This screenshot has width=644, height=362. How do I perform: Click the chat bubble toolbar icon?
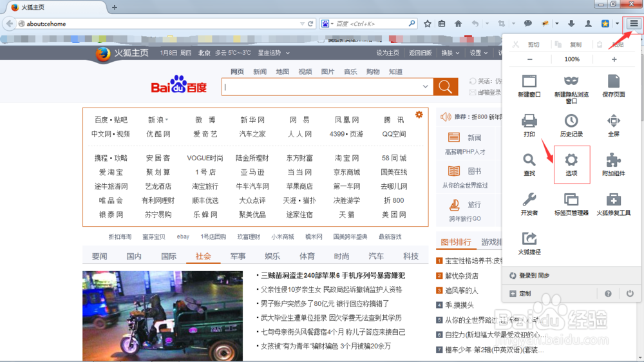[x=528, y=23]
